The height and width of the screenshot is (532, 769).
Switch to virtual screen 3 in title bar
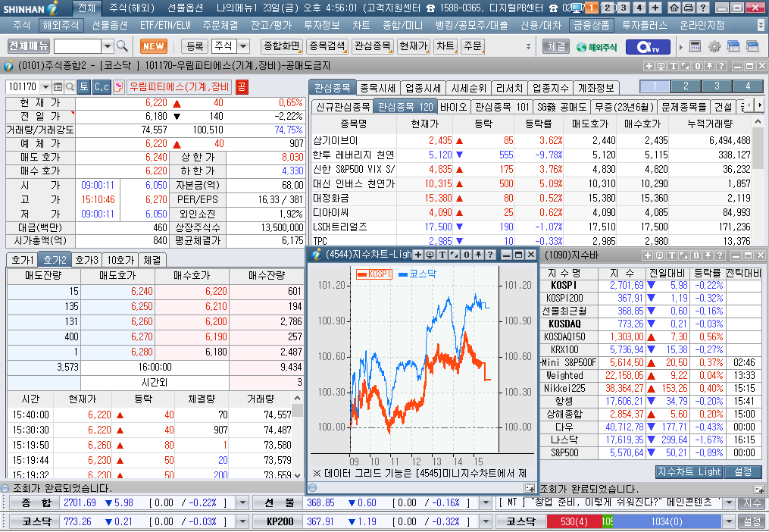coord(624,8)
